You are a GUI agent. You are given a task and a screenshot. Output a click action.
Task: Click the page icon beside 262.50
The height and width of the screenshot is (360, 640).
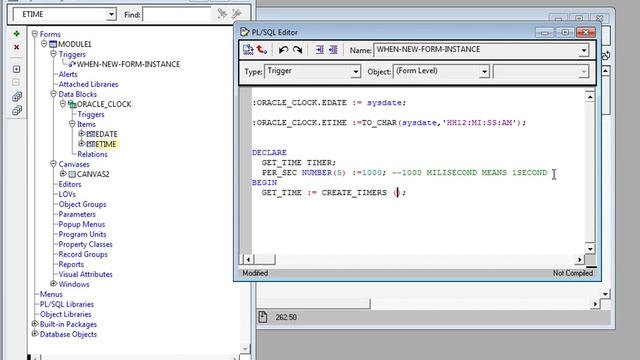[x=262, y=317]
